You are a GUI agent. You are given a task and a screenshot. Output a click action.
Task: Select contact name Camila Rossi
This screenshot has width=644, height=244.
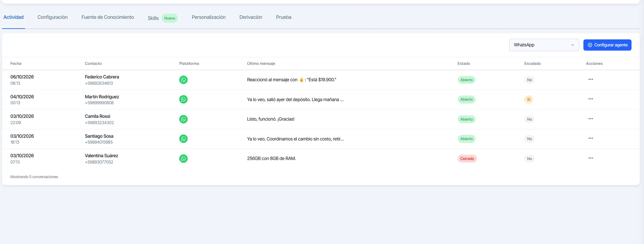pos(98,116)
